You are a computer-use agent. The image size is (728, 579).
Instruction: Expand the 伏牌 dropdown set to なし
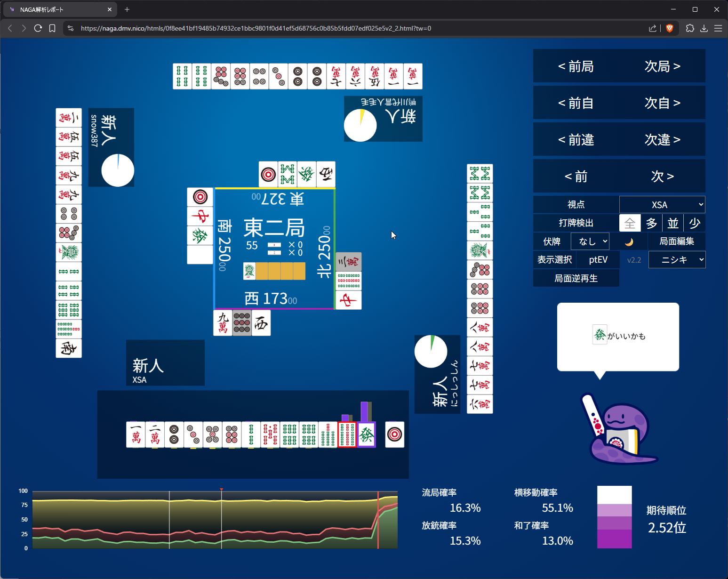pyautogui.click(x=590, y=241)
